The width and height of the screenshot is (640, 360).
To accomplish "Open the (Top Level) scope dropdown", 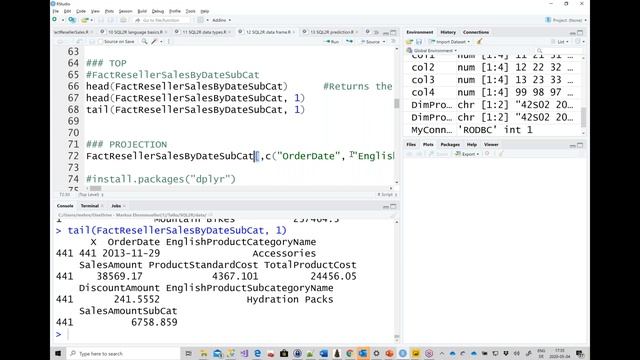I will (91, 195).
